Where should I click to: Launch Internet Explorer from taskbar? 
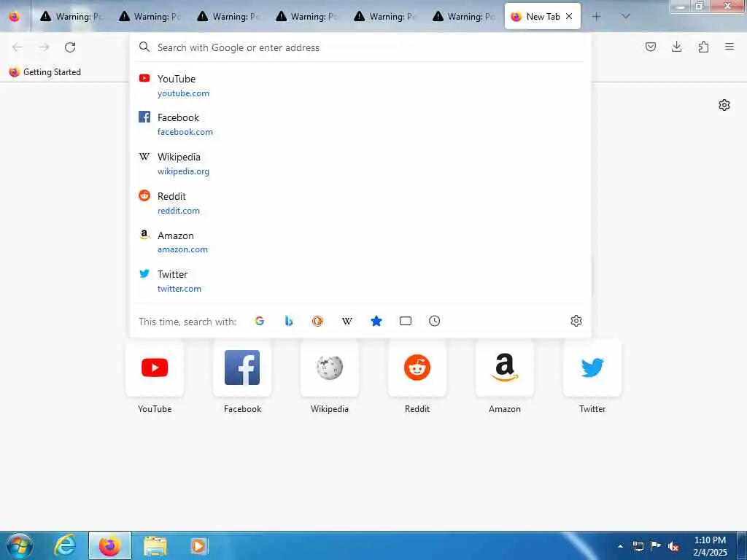(65, 545)
